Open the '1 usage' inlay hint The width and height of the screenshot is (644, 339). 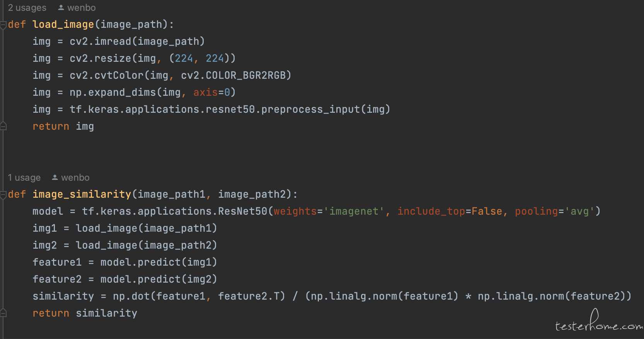[24, 178]
